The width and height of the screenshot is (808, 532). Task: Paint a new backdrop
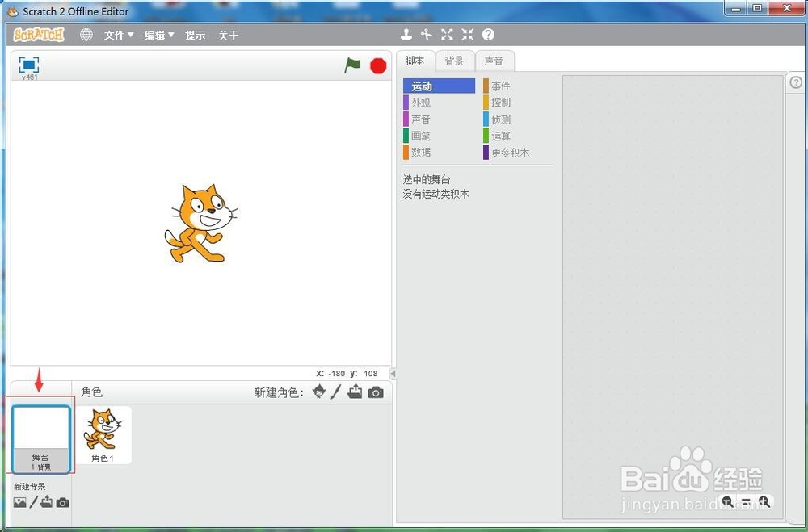pyautogui.click(x=33, y=501)
